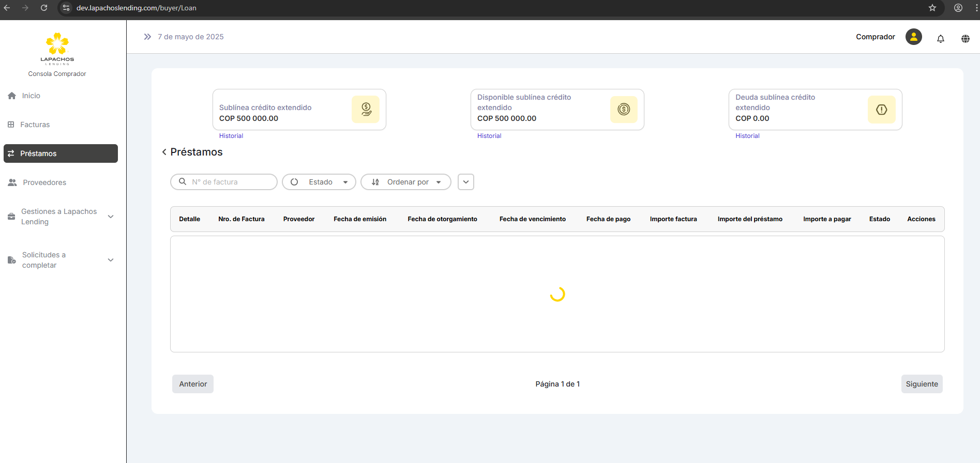Click the Sublínea crédito extendido hand-coin icon
The height and width of the screenshot is (463, 980).
pyautogui.click(x=366, y=110)
